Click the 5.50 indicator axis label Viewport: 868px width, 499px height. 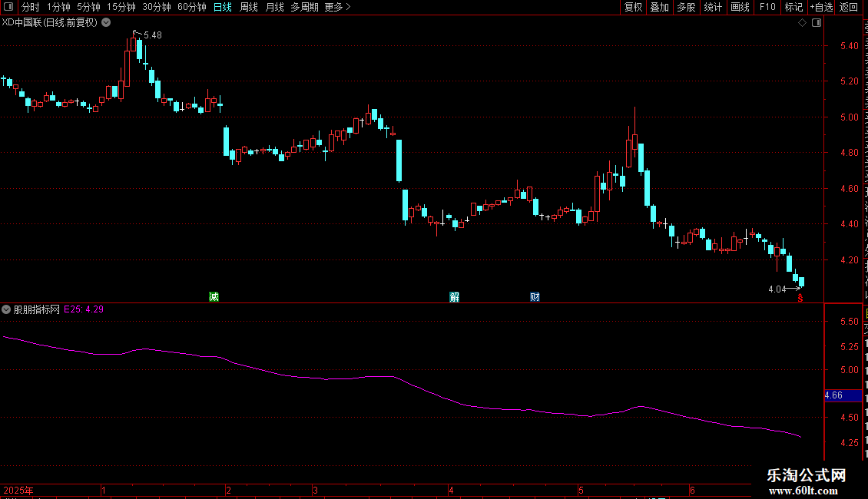click(x=849, y=322)
